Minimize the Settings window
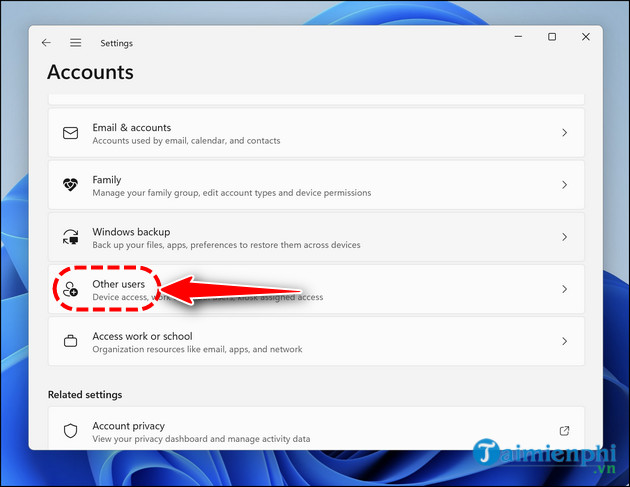The height and width of the screenshot is (487, 630). coord(519,37)
